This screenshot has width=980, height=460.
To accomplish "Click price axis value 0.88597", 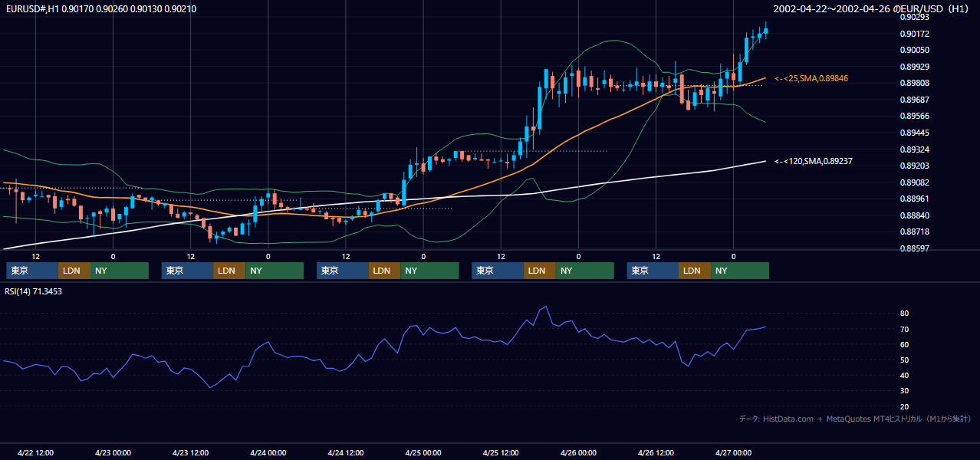I will [x=915, y=248].
